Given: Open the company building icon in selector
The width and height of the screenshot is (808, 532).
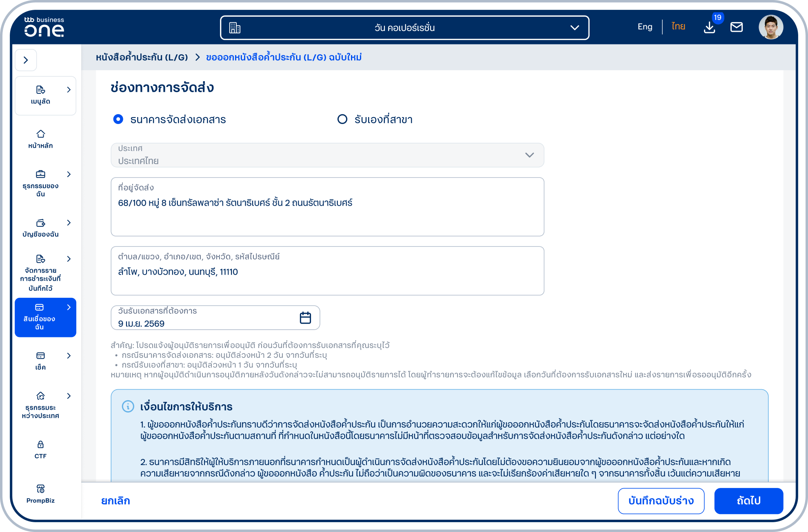Looking at the screenshot, I should click(x=235, y=28).
